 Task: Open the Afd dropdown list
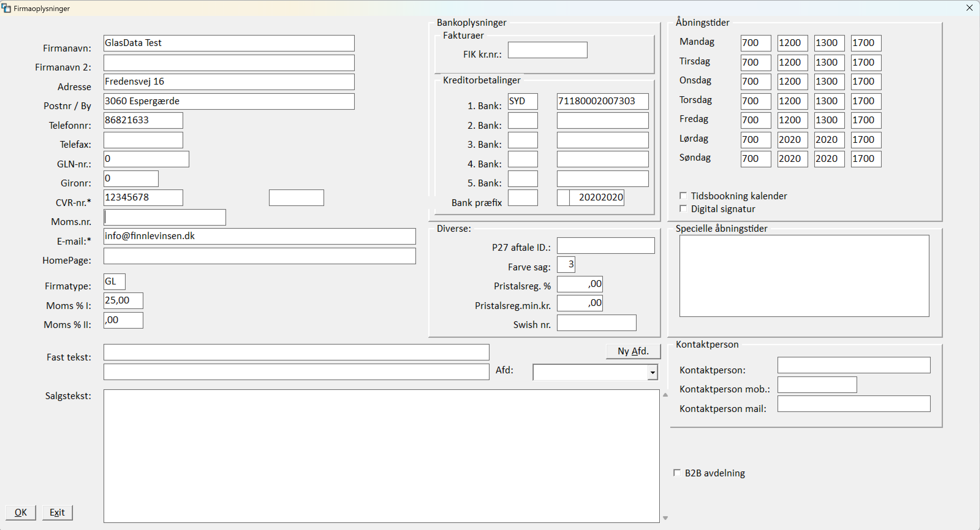[x=653, y=372]
